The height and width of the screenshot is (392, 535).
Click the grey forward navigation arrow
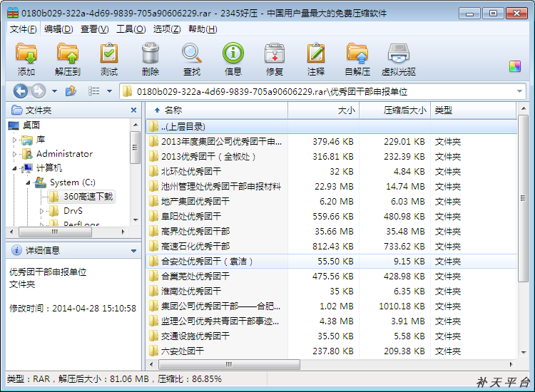click(39, 91)
